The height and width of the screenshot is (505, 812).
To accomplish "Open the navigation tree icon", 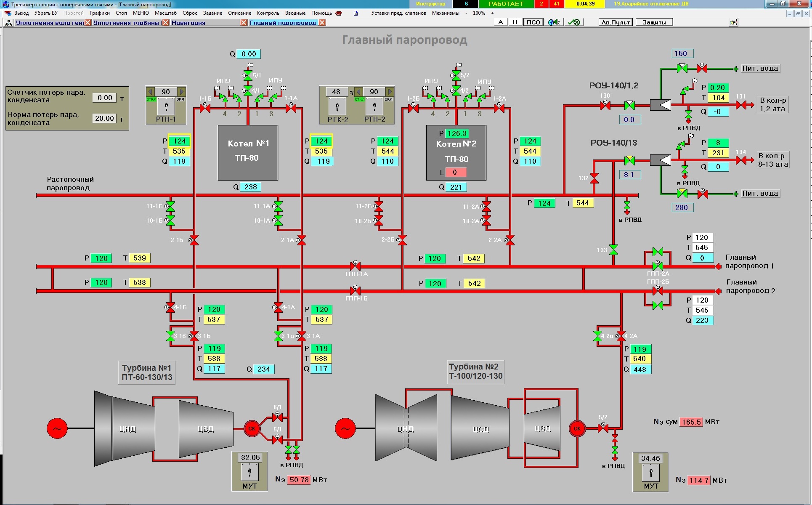I will coord(8,23).
